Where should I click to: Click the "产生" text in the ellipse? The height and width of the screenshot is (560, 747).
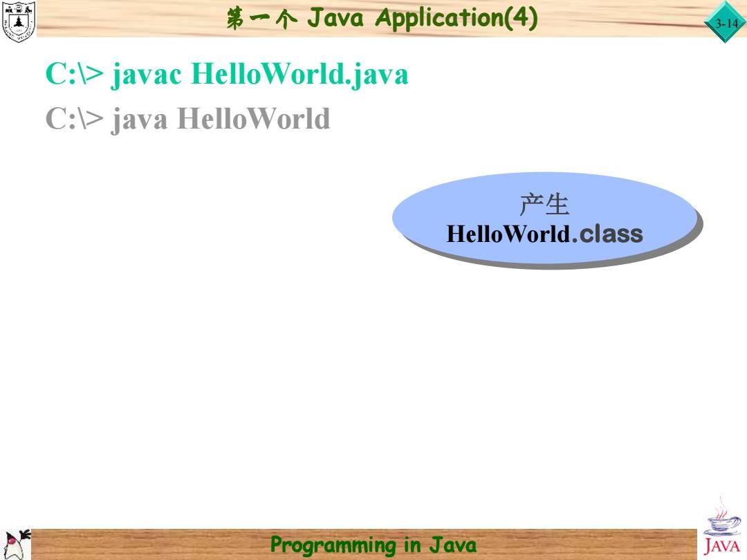(x=544, y=204)
